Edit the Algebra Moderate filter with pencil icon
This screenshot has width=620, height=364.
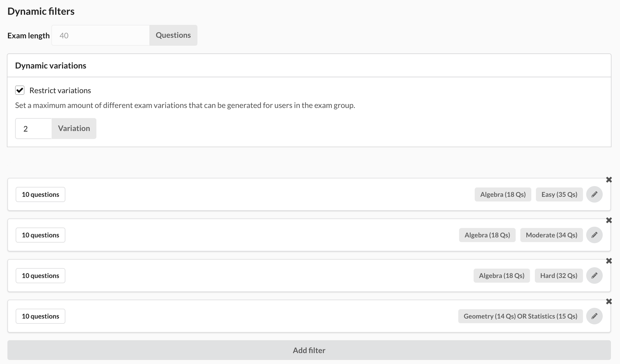tap(594, 235)
